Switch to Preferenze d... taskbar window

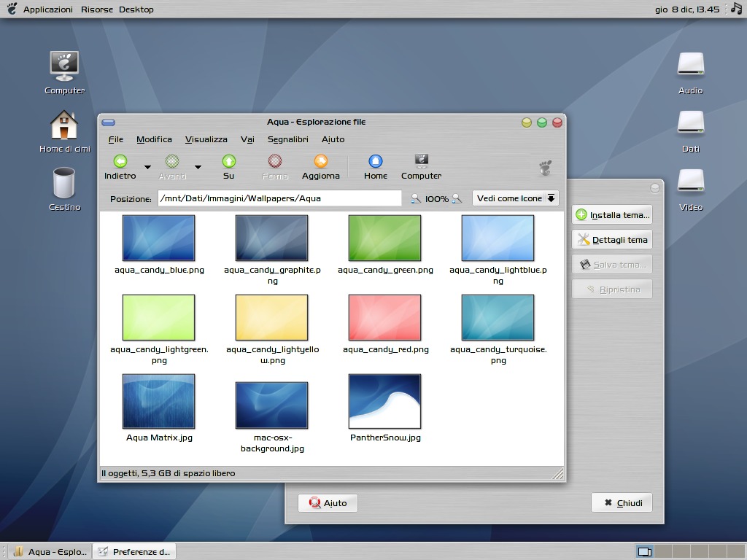(x=134, y=551)
